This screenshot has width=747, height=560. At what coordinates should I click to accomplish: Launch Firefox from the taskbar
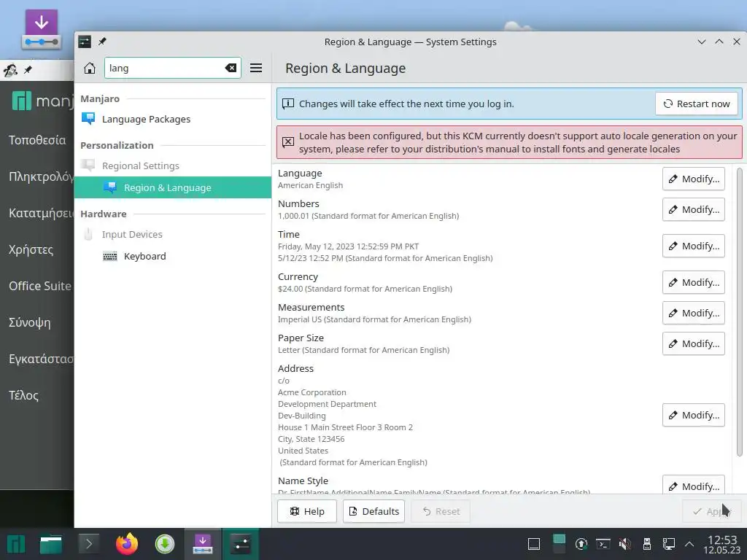[127, 544]
